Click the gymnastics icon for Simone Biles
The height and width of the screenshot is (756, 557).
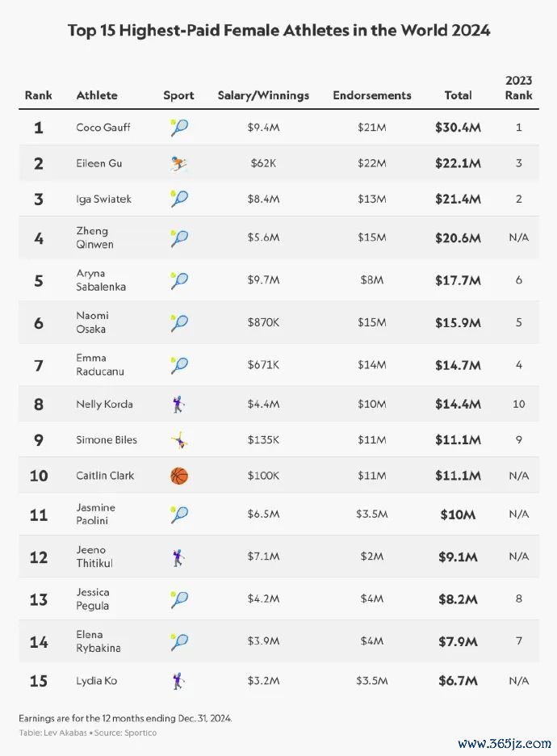tap(179, 440)
